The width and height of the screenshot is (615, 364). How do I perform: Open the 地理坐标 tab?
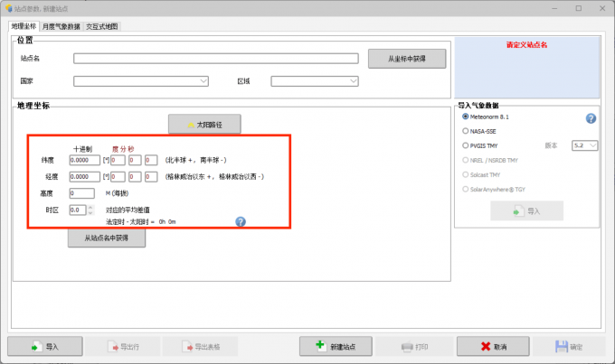click(x=24, y=26)
